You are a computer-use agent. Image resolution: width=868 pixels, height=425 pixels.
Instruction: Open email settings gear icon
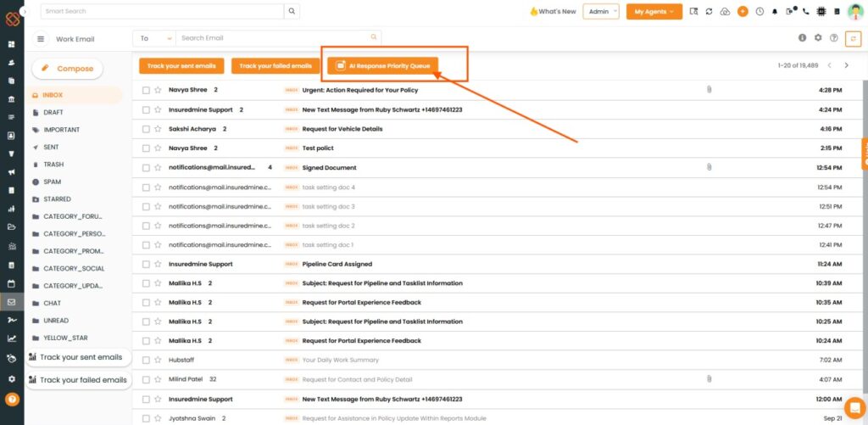point(818,37)
